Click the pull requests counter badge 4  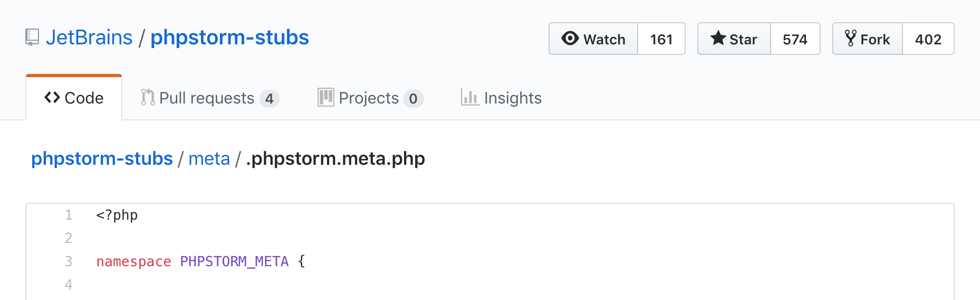(x=270, y=99)
